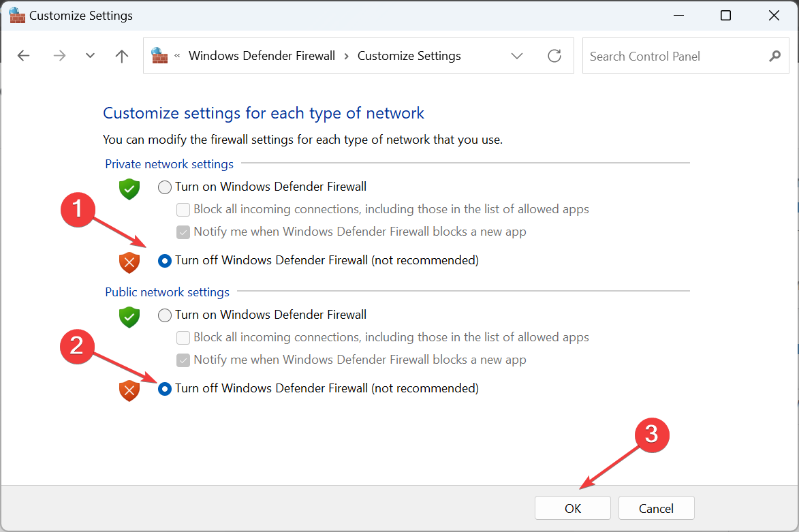This screenshot has height=532, width=799.
Task: Click the Private network settings heading
Action: [x=169, y=164]
